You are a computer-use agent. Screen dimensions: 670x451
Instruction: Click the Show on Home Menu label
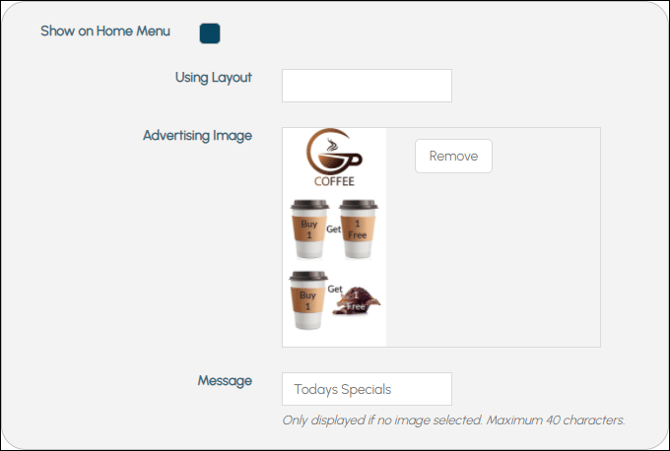(105, 31)
